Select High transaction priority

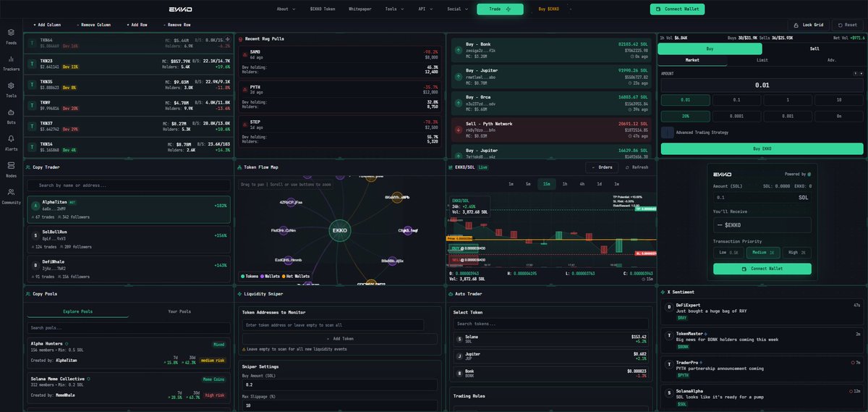[x=796, y=253]
